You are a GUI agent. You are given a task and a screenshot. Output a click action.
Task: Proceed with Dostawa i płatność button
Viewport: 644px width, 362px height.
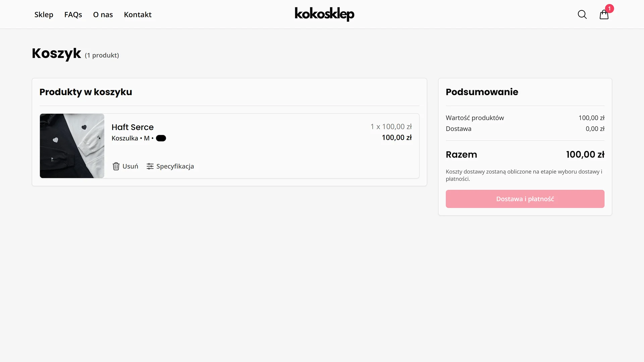[x=525, y=199]
